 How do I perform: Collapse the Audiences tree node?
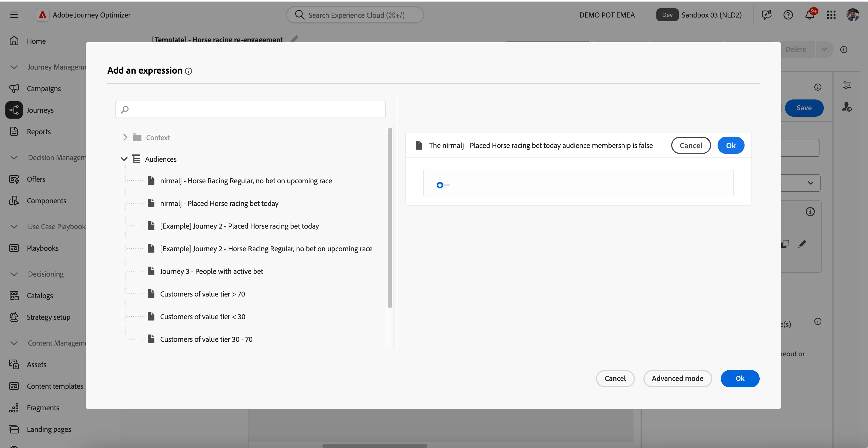click(x=124, y=159)
